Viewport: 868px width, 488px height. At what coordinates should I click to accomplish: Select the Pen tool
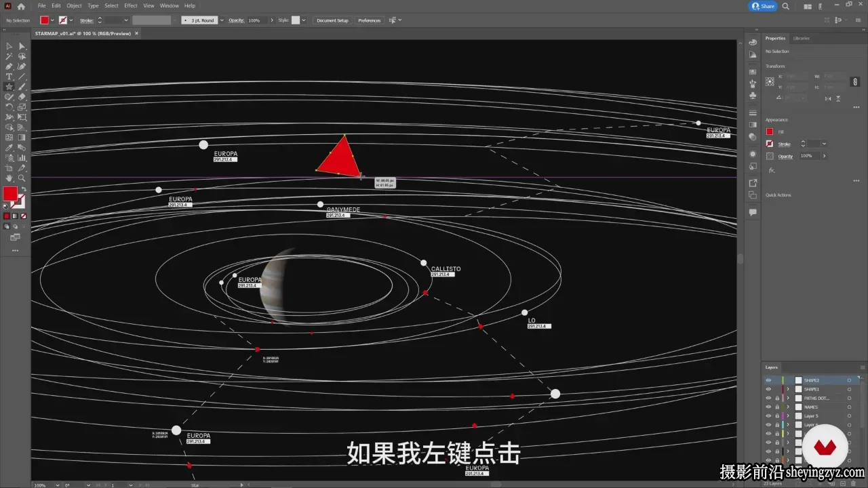(x=9, y=66)
